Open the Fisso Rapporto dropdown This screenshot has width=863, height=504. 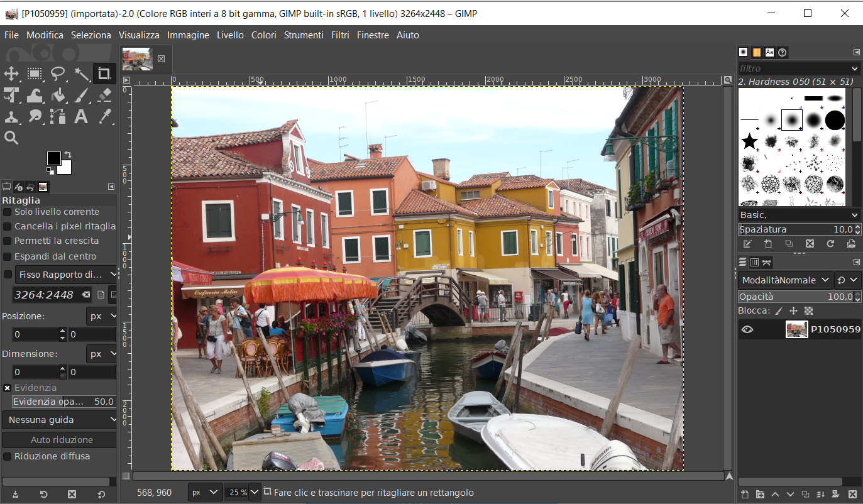(x=67, y=275)
